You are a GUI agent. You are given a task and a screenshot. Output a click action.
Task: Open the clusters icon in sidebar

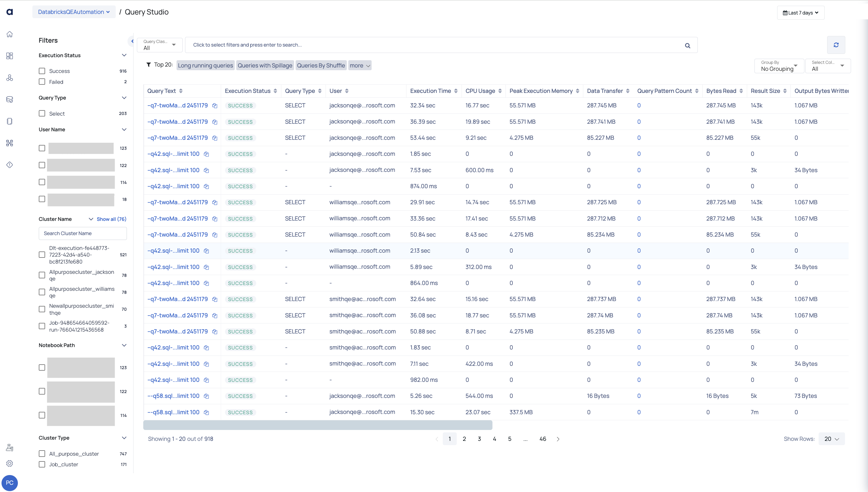[x=10, y=78]
